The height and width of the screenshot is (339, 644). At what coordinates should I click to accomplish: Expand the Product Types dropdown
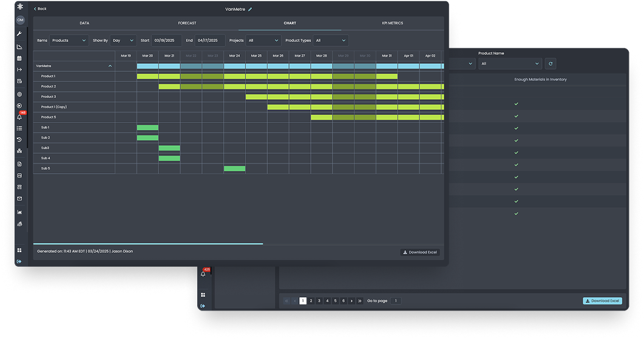331,41
